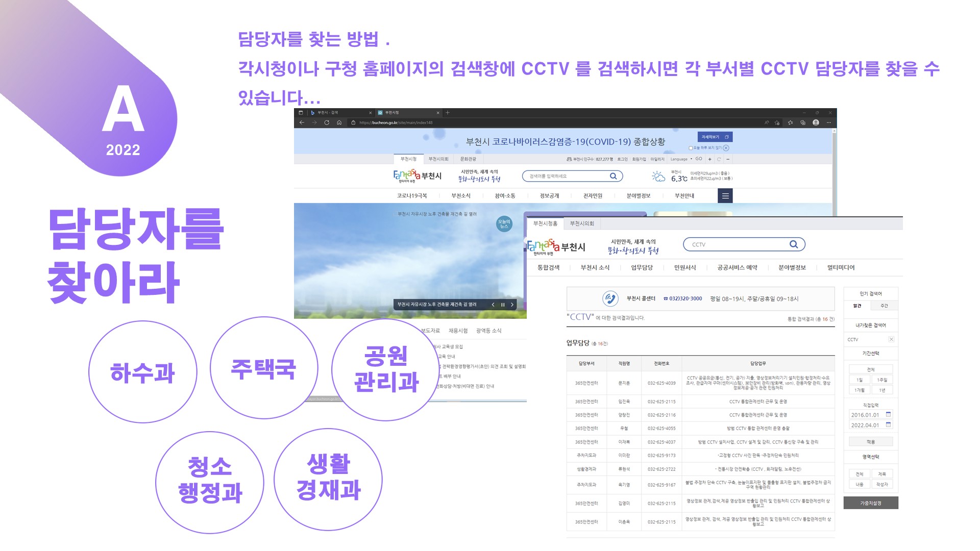
Task: Check 오늘 하루 보지 않기 checkbox
Action: pos(691,148)
